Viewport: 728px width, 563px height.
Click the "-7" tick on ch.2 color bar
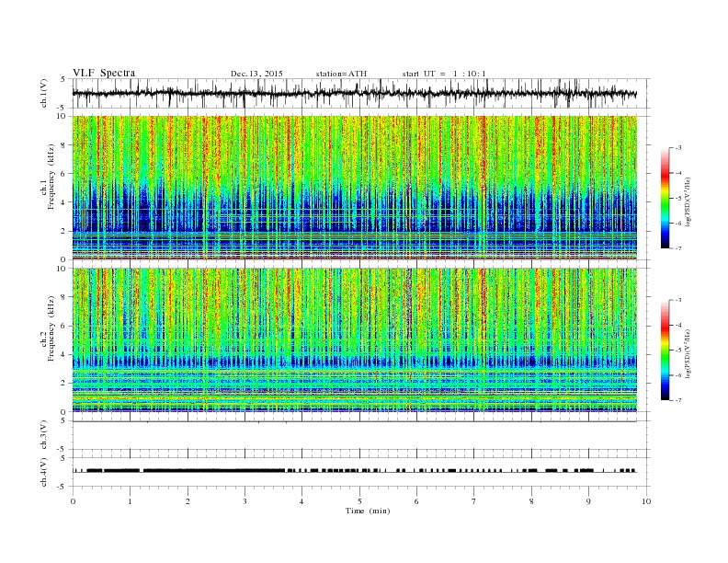pos(678,400)
